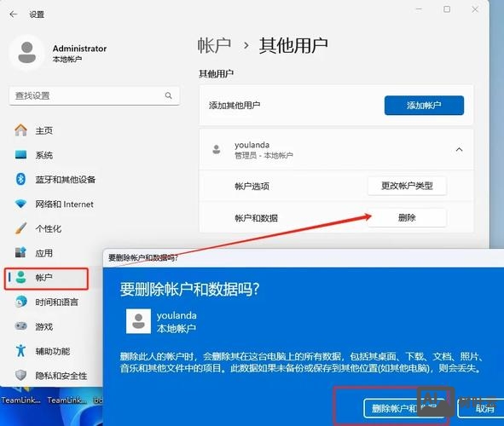This screenshot has height=426, width=504.
Task: Click the 帐户和数据 label
Action: click(256, 218)
